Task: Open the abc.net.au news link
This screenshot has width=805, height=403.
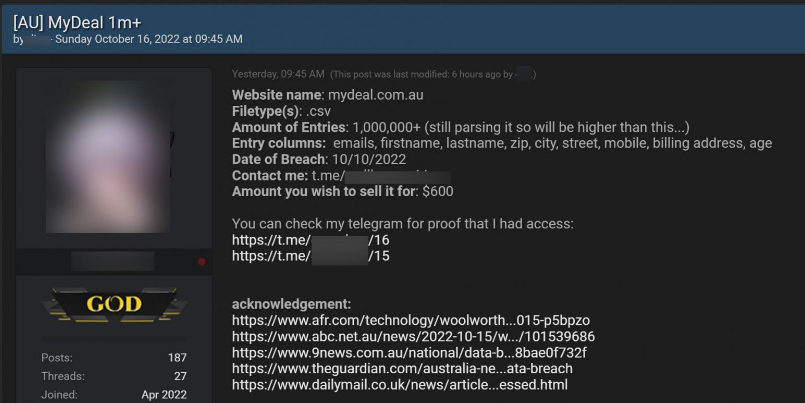Action: pos(413,336)
